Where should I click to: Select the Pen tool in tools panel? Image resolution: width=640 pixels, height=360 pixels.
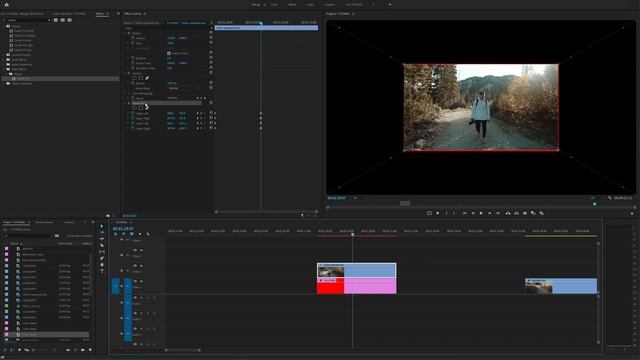click(102, 258)
